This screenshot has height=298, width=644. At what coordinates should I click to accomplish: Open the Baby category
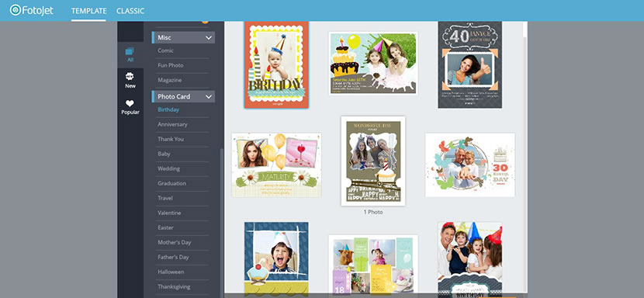pyautogui.click(x=164, y=154)
